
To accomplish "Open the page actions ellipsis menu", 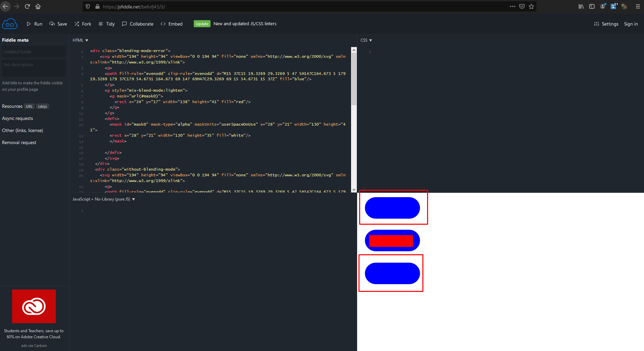I will point(513,6).
